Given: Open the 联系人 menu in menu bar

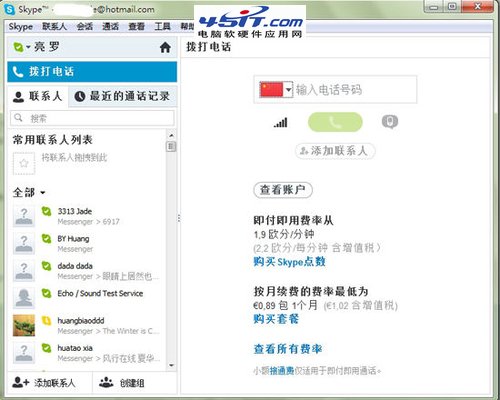Looking at the screenshot, I should (54, 27).
